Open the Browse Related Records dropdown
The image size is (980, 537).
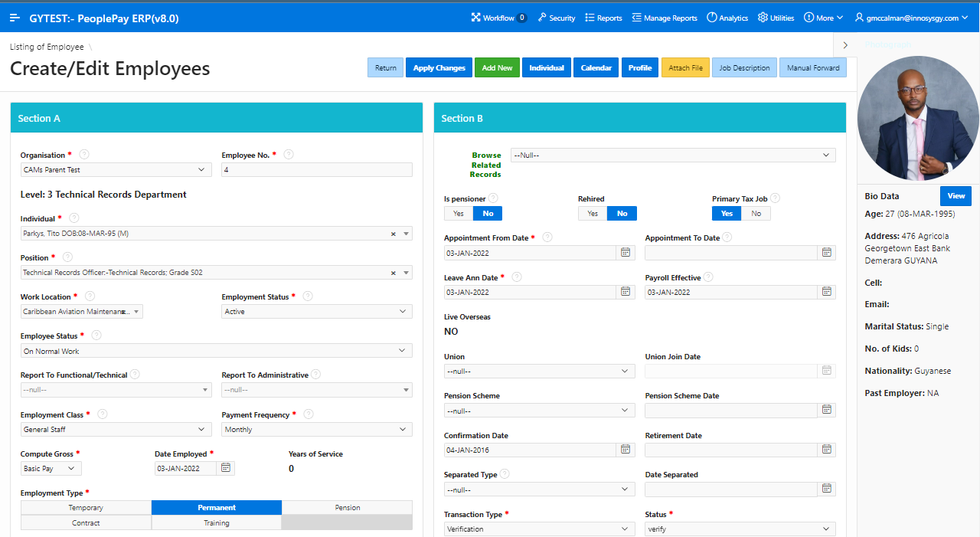(x=672, y=156)
